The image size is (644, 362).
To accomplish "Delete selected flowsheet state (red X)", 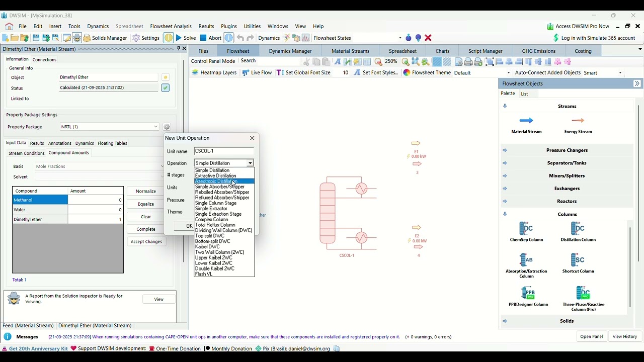I will (x=428, y=38).
